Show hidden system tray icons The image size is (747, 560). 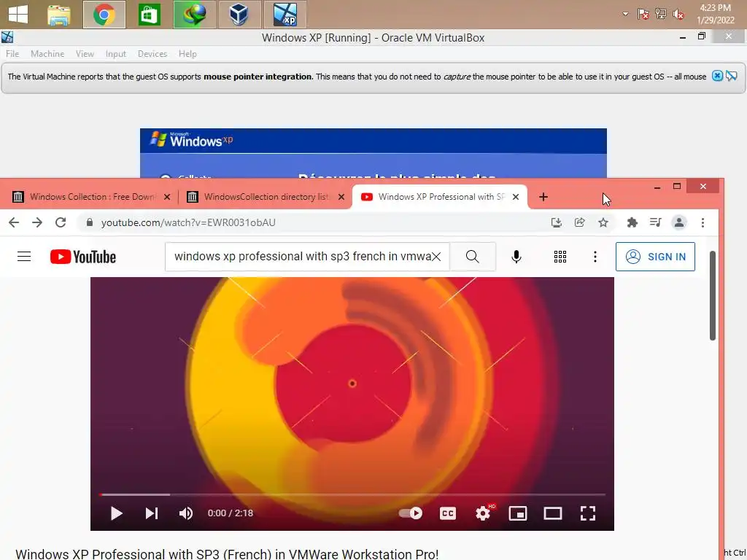(625, 14)
